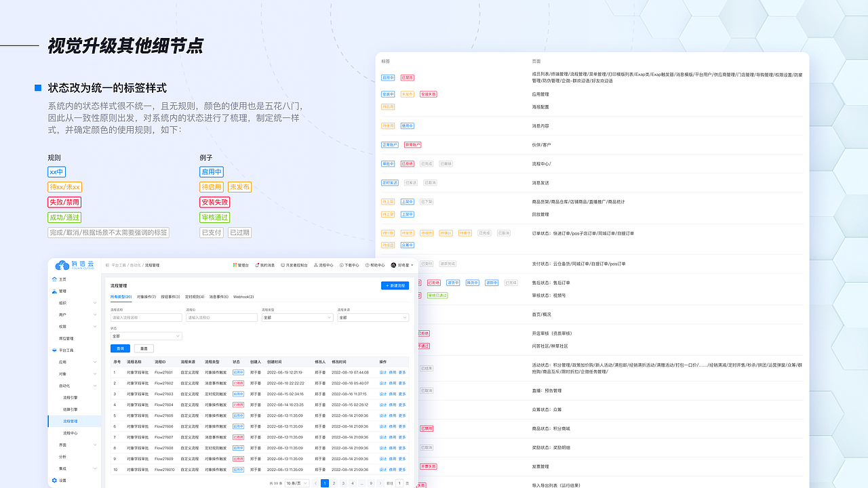Image resolution: width=868 pixels, height=488 pixels.
Task: Open 结算引擎 in the sidebar
Action: (x=70, y=409)
